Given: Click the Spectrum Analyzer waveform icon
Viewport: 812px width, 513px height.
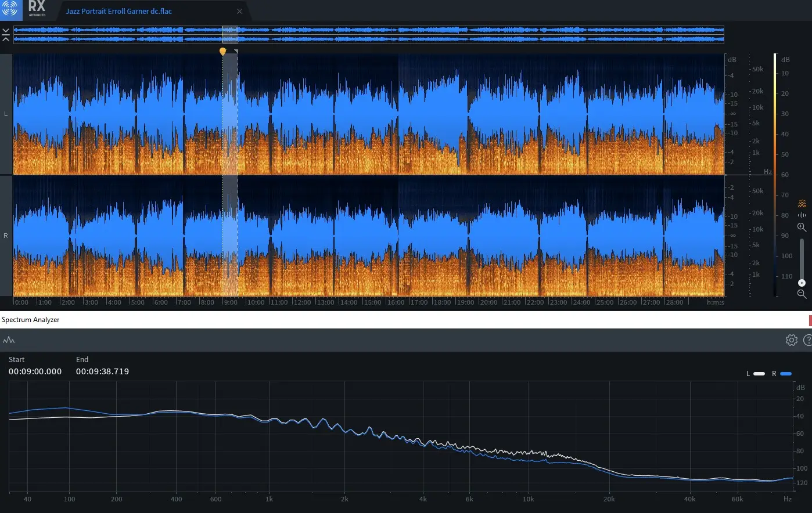Looking at the screenshot, I should coord(9,340).
